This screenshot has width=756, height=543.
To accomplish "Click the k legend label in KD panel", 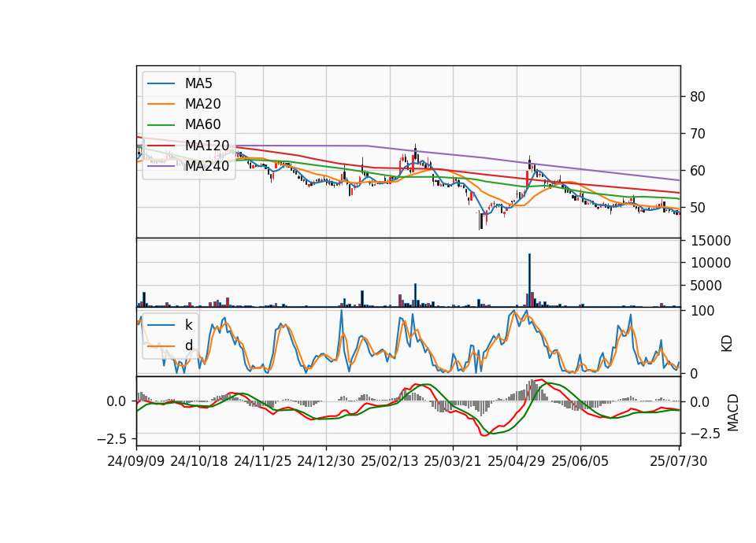I will pyautogui.click(x=188, y=325).
